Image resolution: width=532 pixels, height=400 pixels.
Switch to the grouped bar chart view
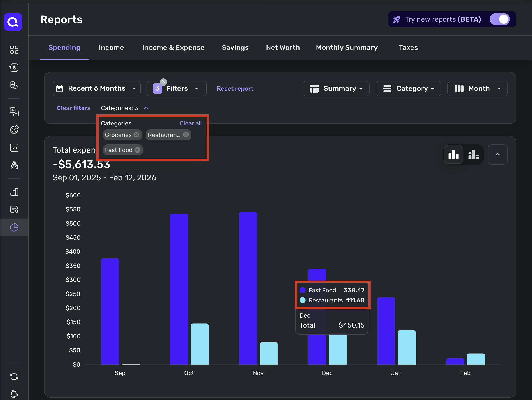point(453,155)
